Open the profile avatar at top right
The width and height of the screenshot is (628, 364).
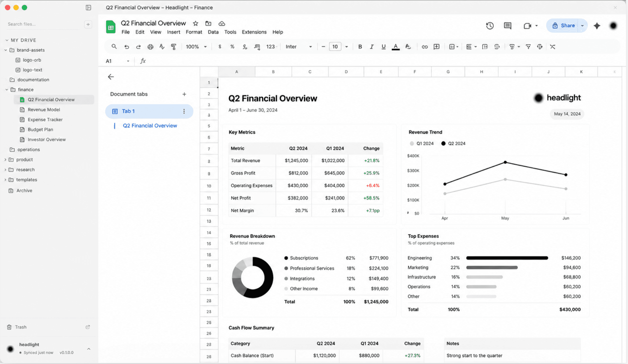pos(613,26)
